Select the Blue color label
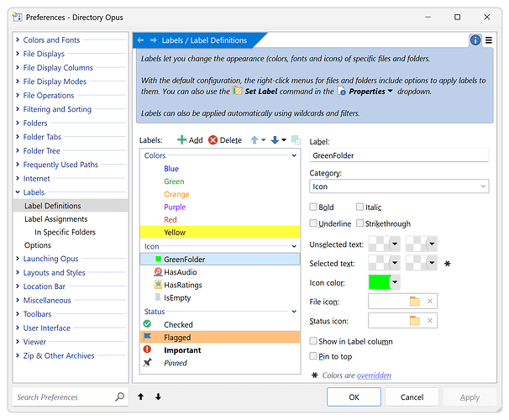 220,169
